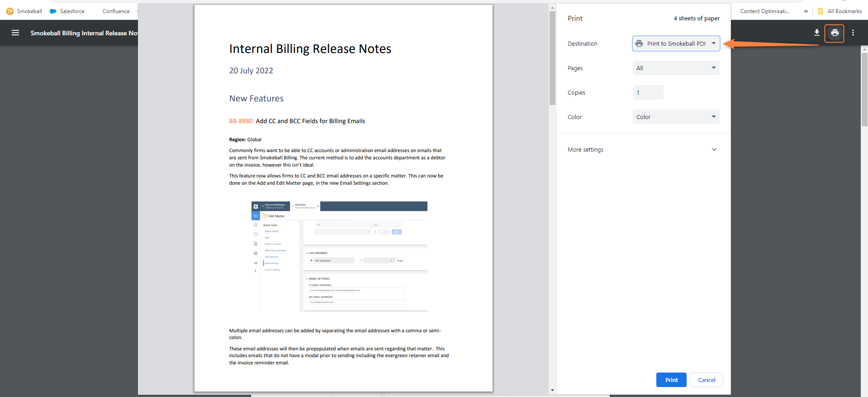Click the Smokeball bookmark favicon
Viewport: 868px width, 397px height.
pos(10,11)
